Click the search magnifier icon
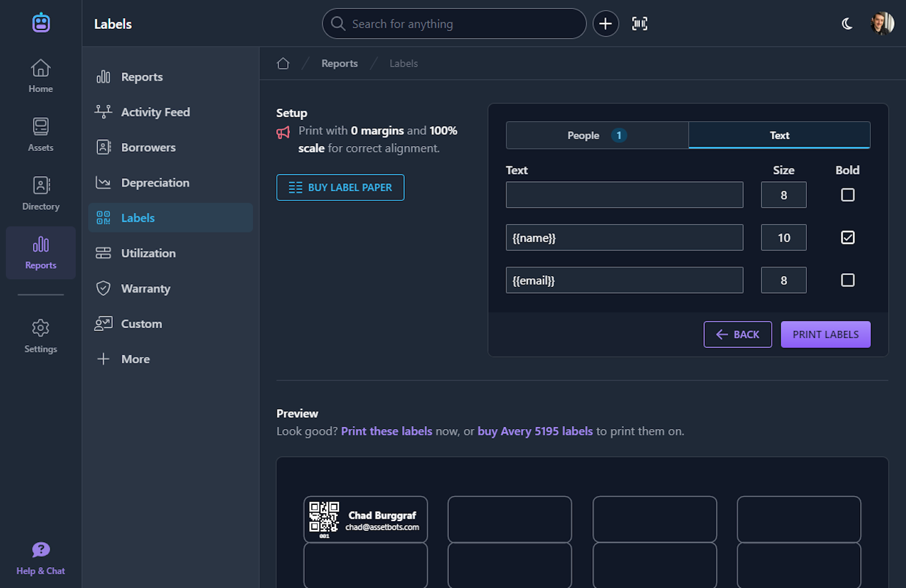The image size is (906, 588). (x=338, y=24)
